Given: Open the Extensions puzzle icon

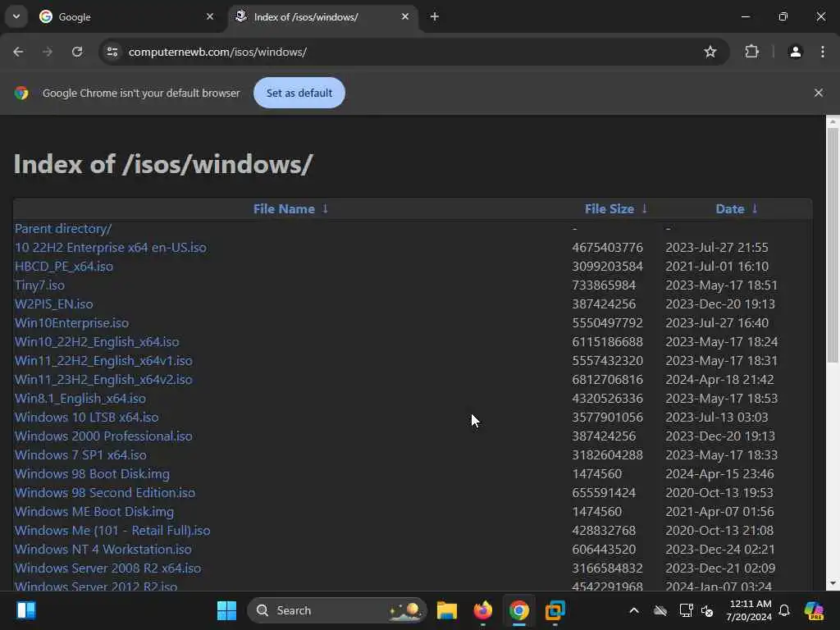Looking at the screenshot, I should pos(751,52).
